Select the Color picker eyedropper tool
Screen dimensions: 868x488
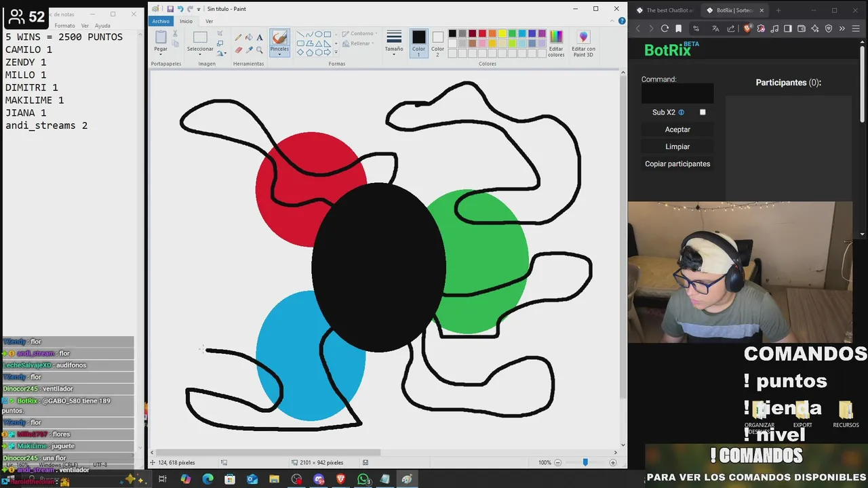(249, 49)
